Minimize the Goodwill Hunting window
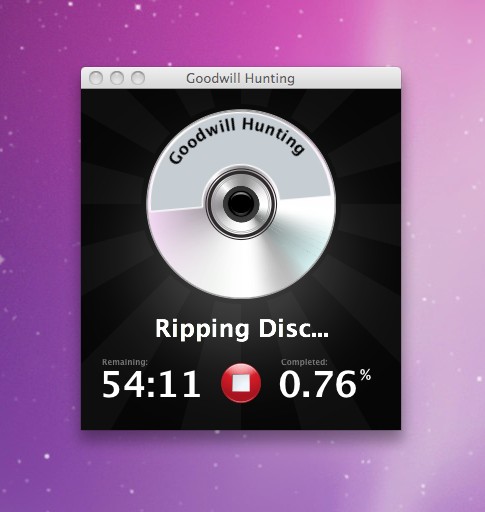This screenshot has width=485, height=512. coord(117,78)
